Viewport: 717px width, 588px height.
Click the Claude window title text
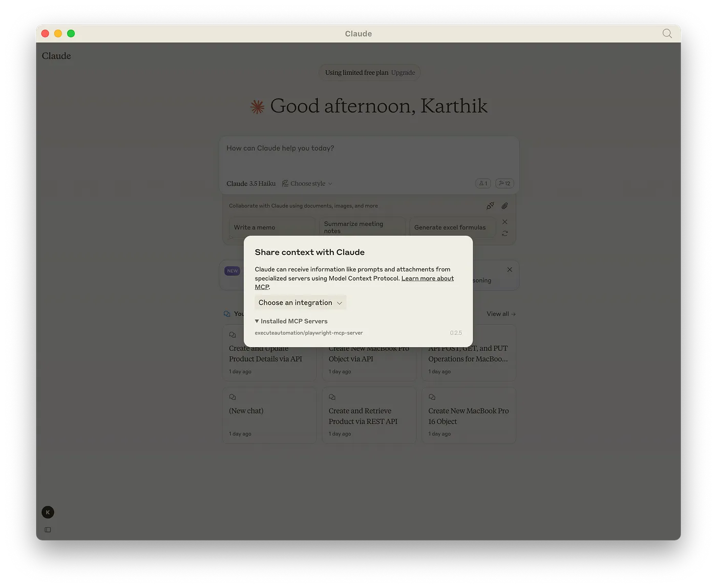(x=358, y=34)
